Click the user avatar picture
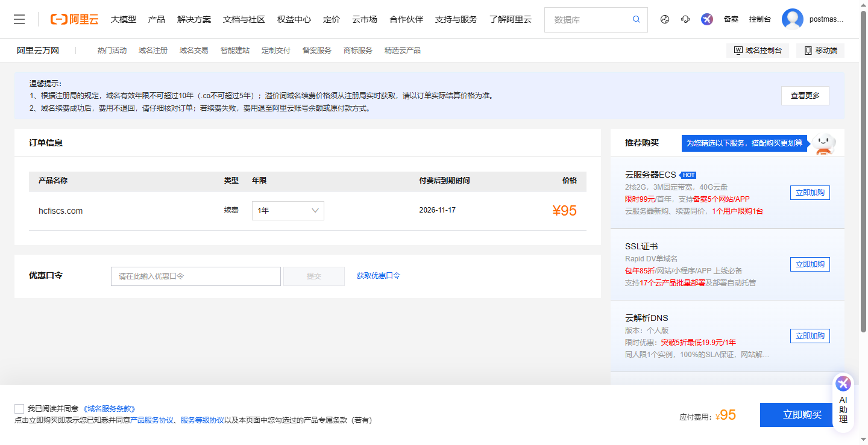Viewport: 868px width, 445px height. (792, 19)
